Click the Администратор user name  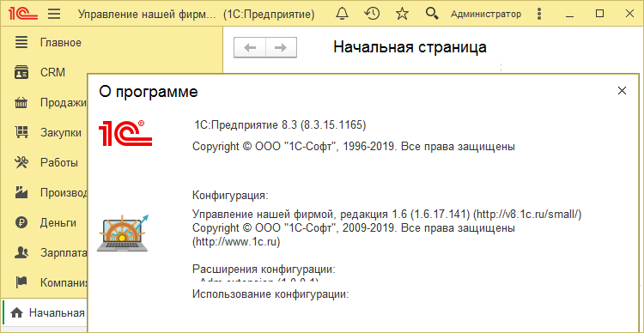[x=486, y=15]
